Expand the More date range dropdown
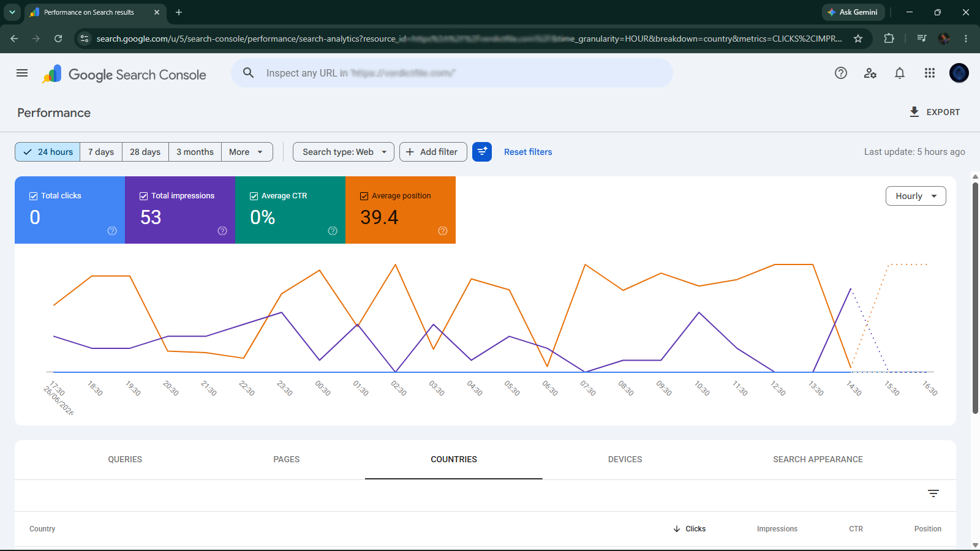 point(247,152)
